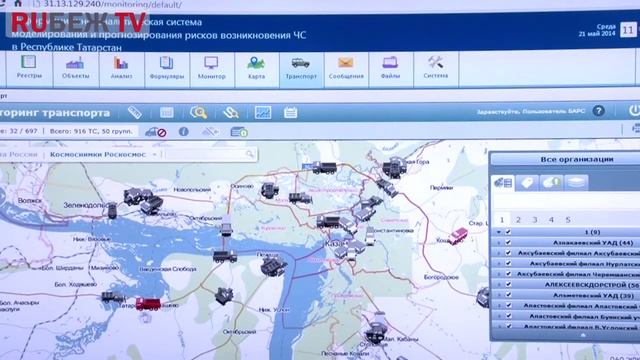640x360 pixels.
Task: Collapse organizations panel with bottom arrow
Action: point(583,335)
